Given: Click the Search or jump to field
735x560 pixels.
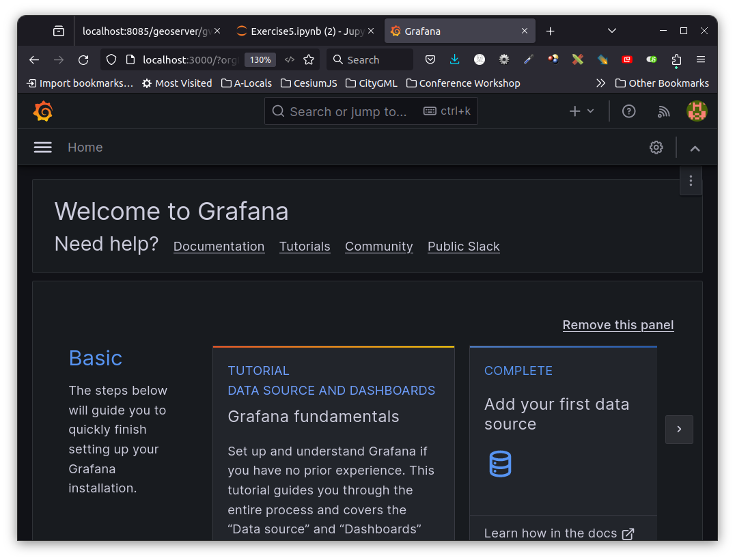Looking at the screenshot, I should coord(371,111).
